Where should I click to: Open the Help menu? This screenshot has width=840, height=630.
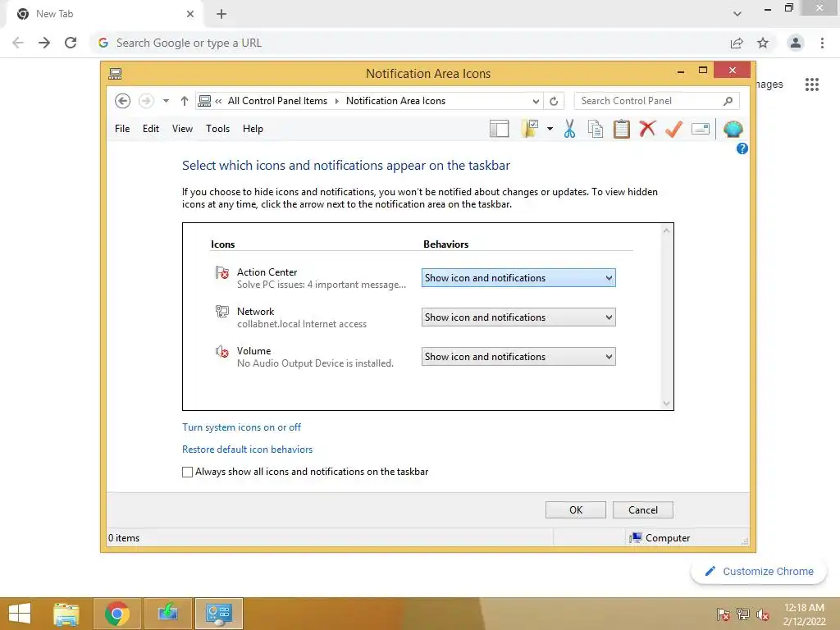point(253,129)
